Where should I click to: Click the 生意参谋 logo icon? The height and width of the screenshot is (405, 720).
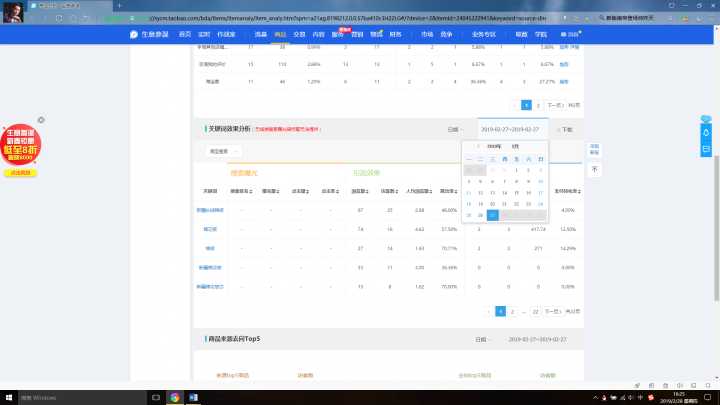coord(134,34)
